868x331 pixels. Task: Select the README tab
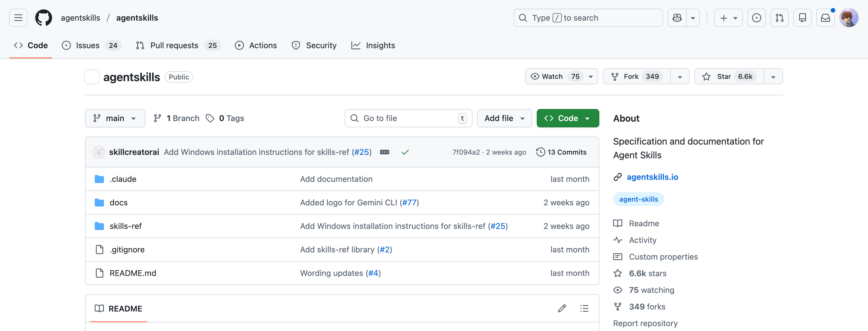pos(119,308)
